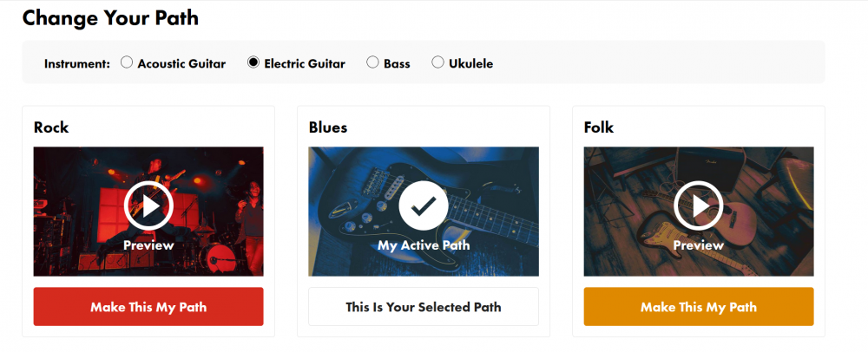Image resolution: width=868 pixels, height=352 pixels.
Task: Click the red Make This My Path button
Action: [x=148, y=307]
